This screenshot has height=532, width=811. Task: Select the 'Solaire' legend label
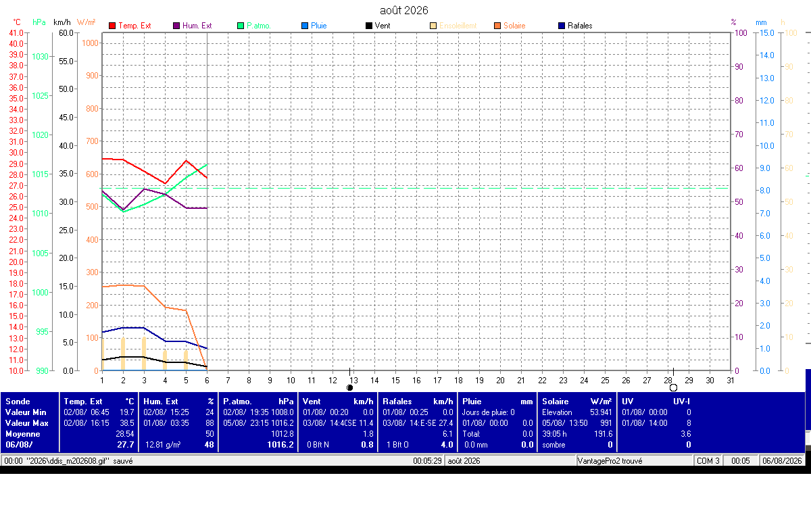click(514, 26)
